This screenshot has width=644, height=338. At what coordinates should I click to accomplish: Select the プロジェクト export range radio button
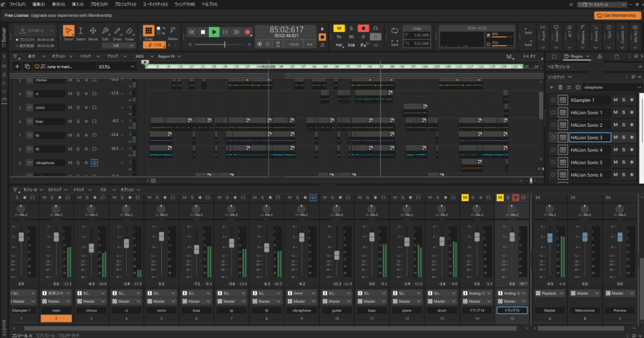[x=17, y=40]
